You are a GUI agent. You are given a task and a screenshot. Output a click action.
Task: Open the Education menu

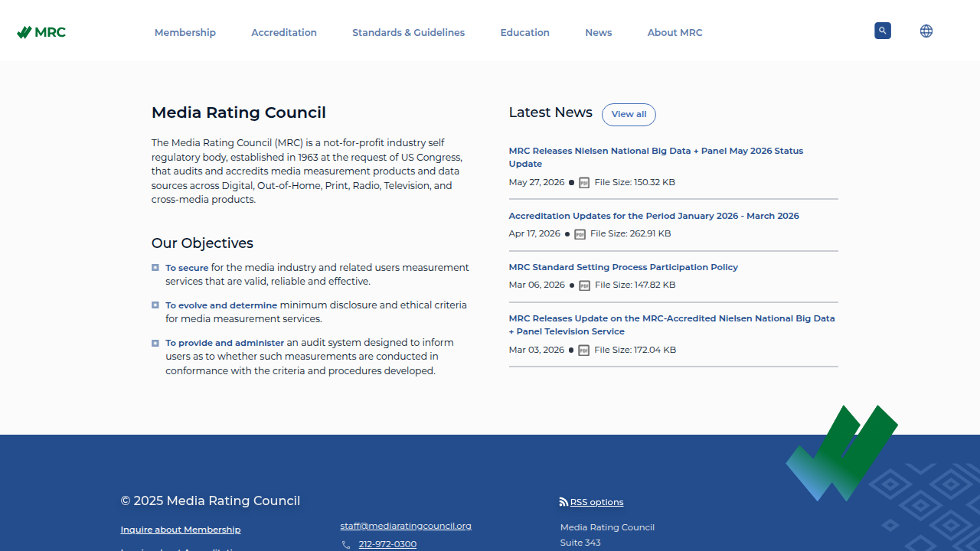[525, 32]
